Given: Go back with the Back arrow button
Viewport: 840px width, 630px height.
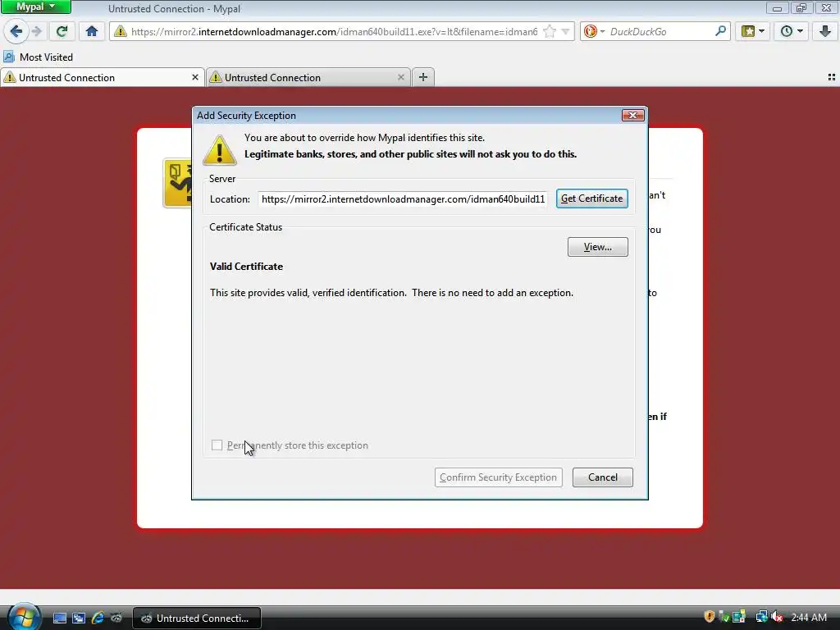Looking at the screenshot, I should (16, 31).
